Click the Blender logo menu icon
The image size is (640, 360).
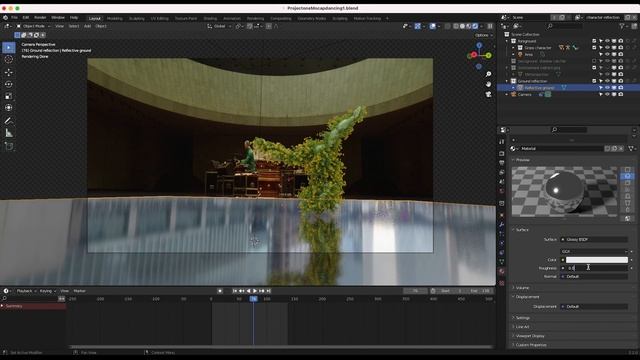tap(5, 18)
